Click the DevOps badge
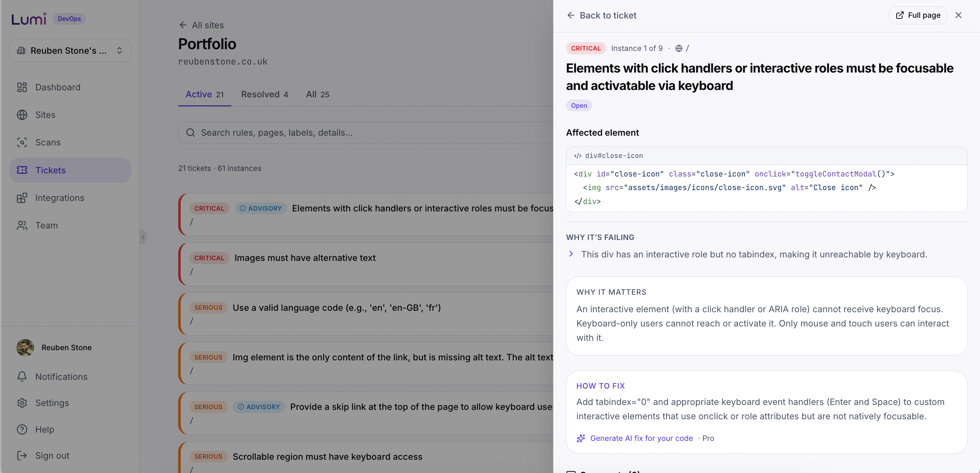Screen dimensions: 980x473 click(69, 18)
